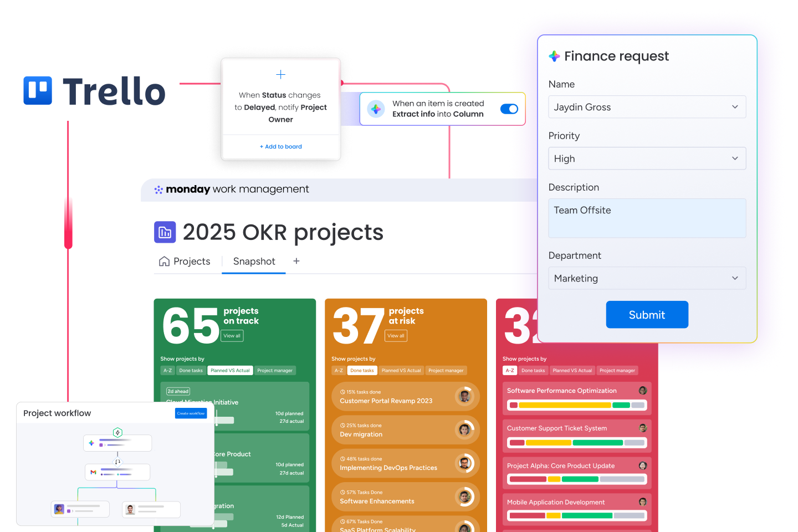798x532 pixels.
Task: Select A-Z sort in orange at-risk card
Action: click(339, 371)
